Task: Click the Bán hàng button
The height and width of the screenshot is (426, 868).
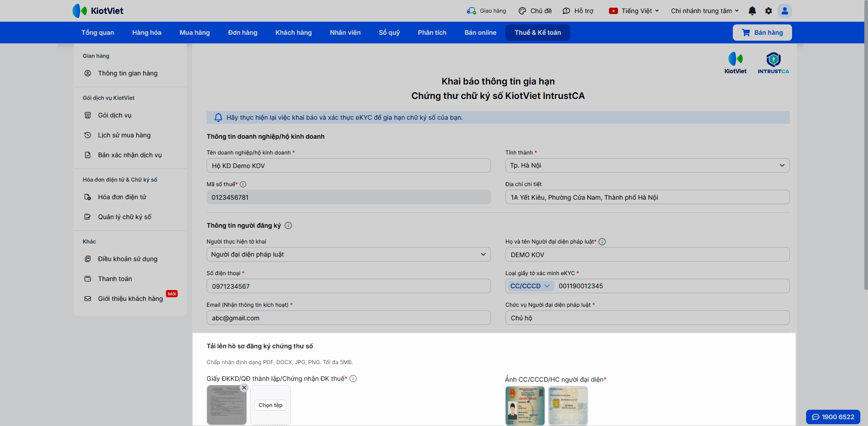Action: coord(762,33)
